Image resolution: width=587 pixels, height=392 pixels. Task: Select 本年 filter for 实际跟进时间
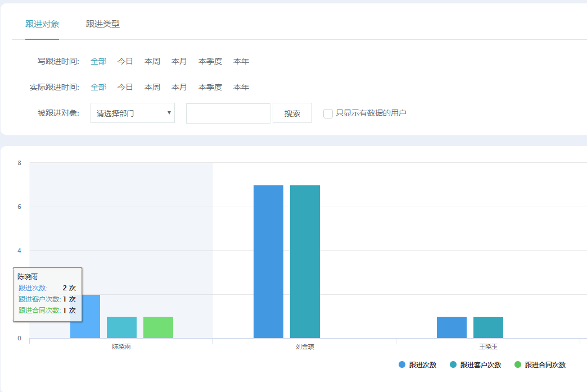(x=241, y=87)
